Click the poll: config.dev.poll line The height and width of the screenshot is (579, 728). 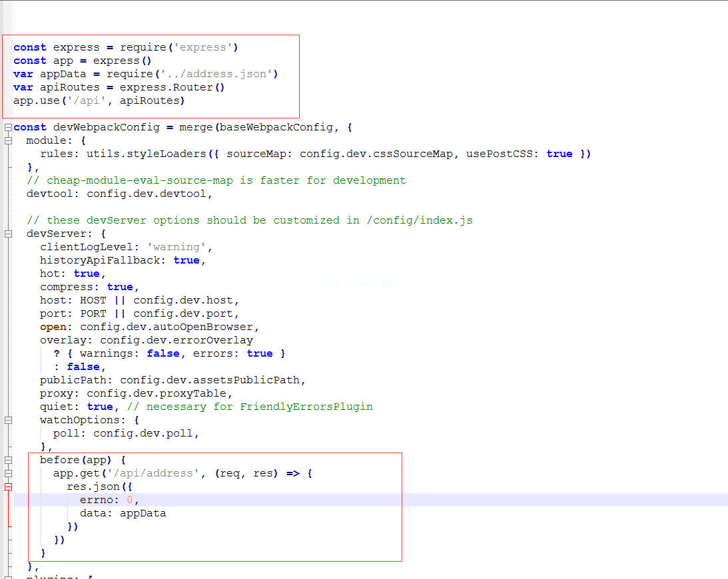pyautogui.click(x=127, y=434)
